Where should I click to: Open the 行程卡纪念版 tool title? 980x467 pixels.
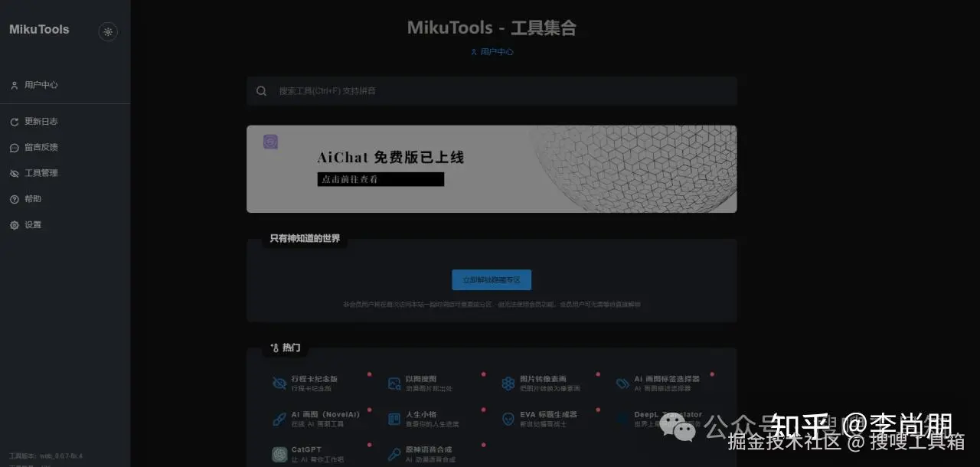(x=315, y=379)
